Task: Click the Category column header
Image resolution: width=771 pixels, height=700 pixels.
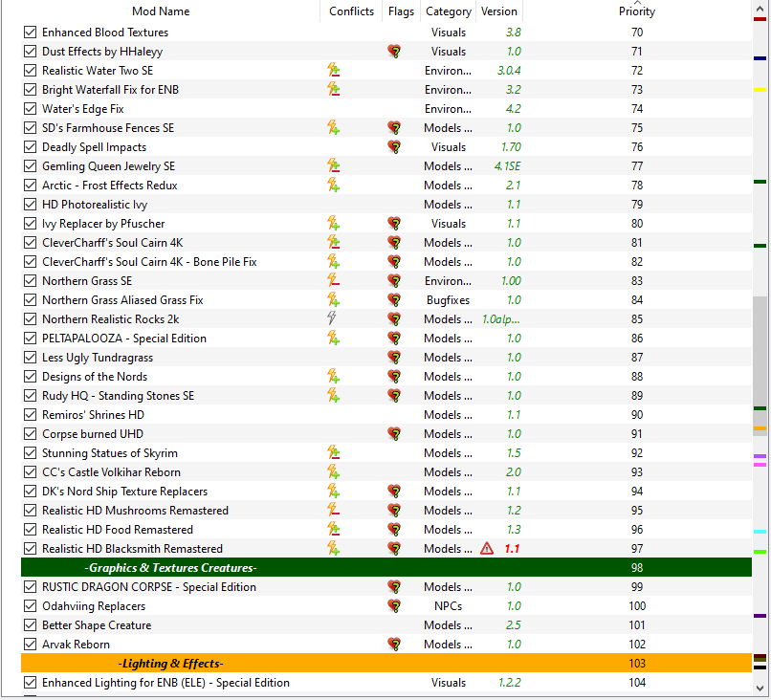Action: (449, 11)
